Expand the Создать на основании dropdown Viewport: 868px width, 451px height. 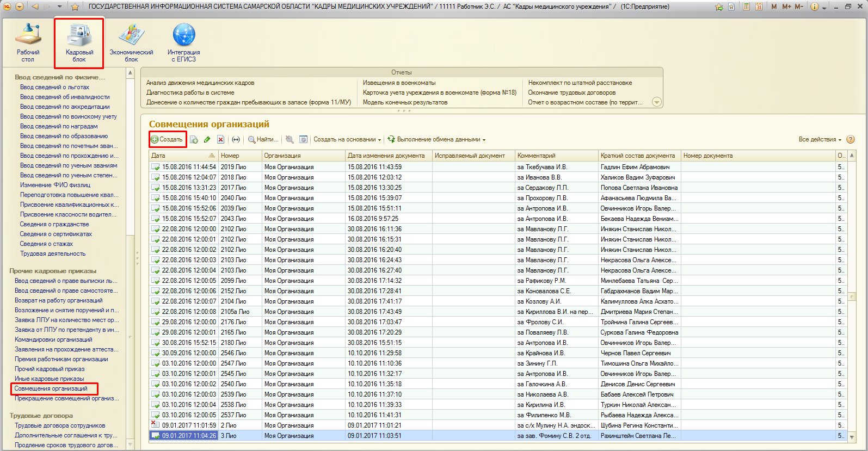347,140
